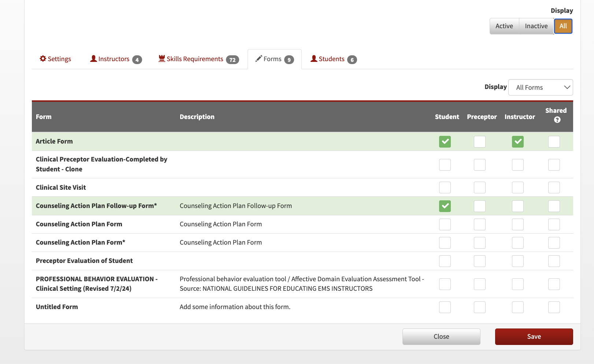Uncheck Student for Counseling Follow-up Form*
This screenshot has width=594, height=364.
445,206
